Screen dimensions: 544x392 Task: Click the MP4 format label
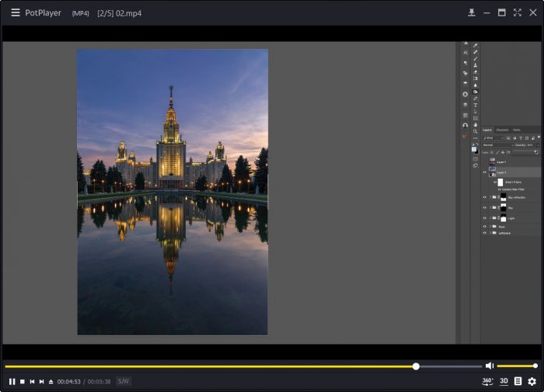coord(81,13)
